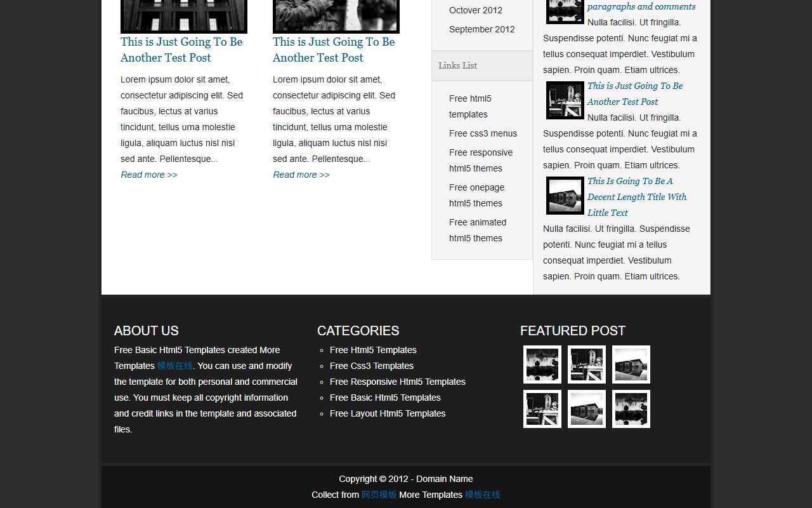
Task: Open first thumbnail in the bottom featured row
Action: tap(542, 409)
